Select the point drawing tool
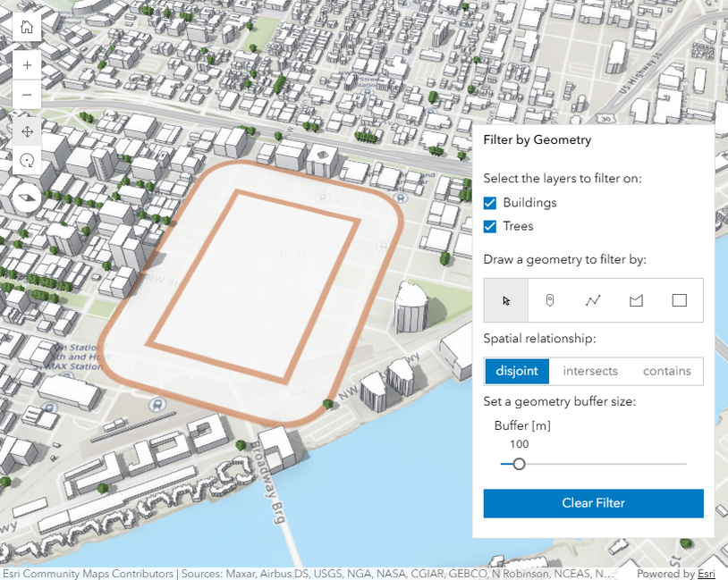This screenshot has width=728, height=580. pos(550,300)
